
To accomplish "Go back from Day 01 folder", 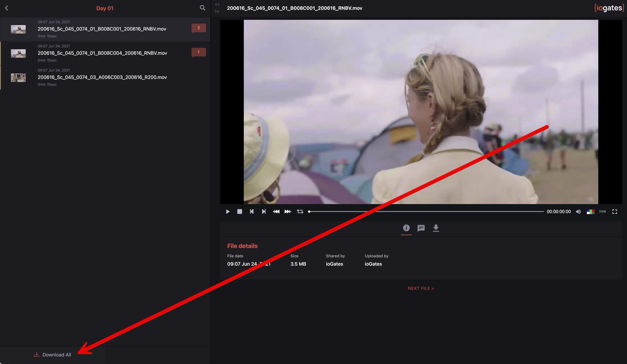I will pos(7,8).
